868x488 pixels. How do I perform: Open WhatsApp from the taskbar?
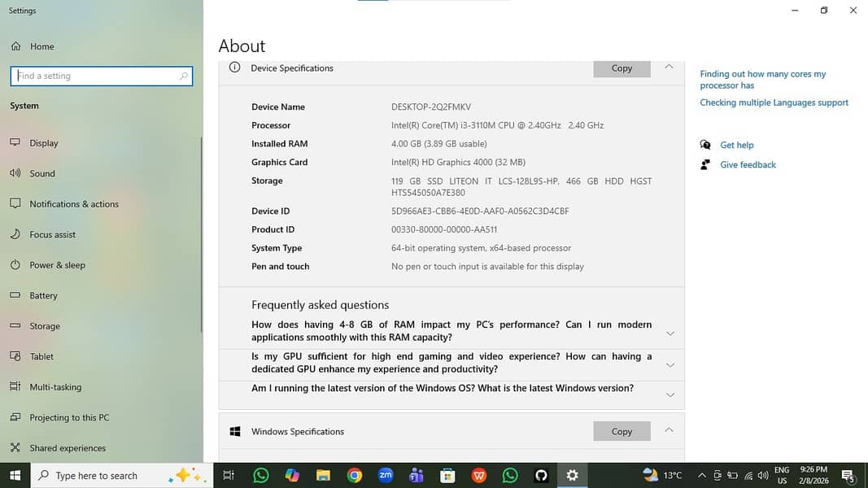pos(260,475)
